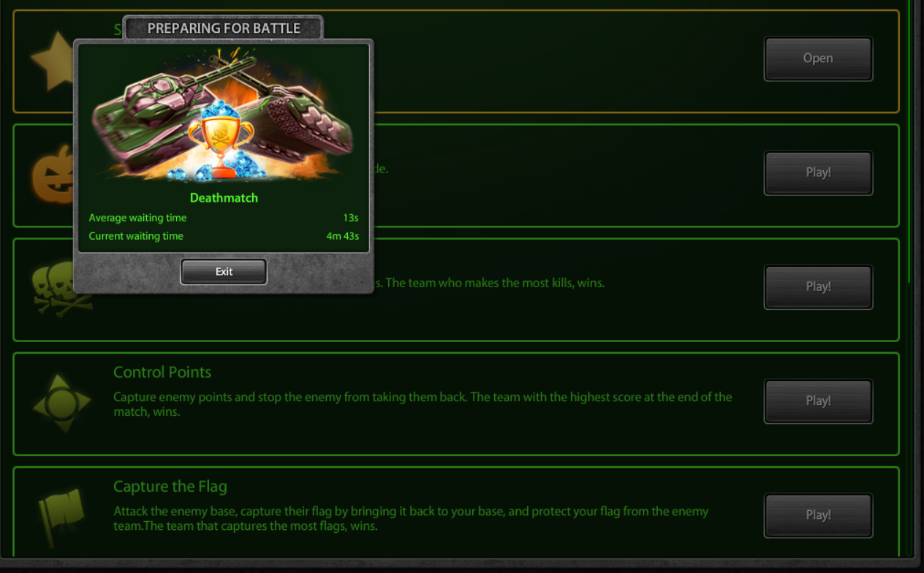Viewport: 924px width, 573px height.
Task: Click the Current waiting time value
Action: coord(342,236)
